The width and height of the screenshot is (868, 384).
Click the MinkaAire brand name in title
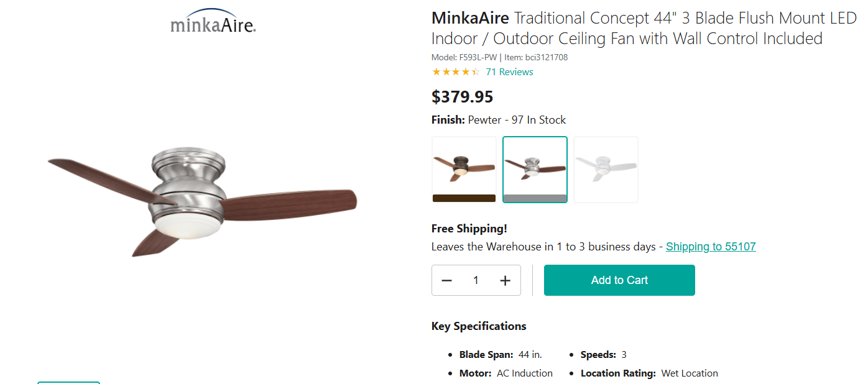point(470,18)
